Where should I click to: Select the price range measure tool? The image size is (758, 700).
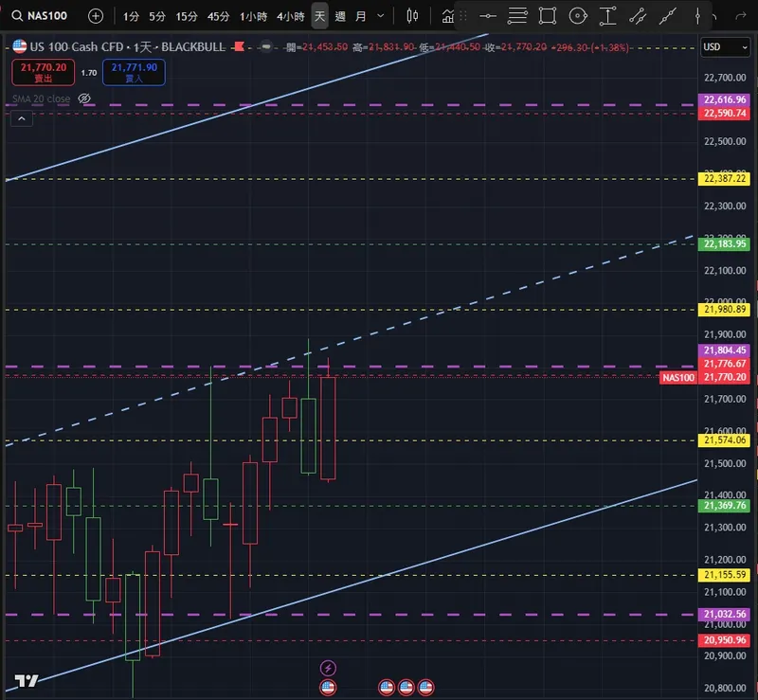[x=607, y=16]
